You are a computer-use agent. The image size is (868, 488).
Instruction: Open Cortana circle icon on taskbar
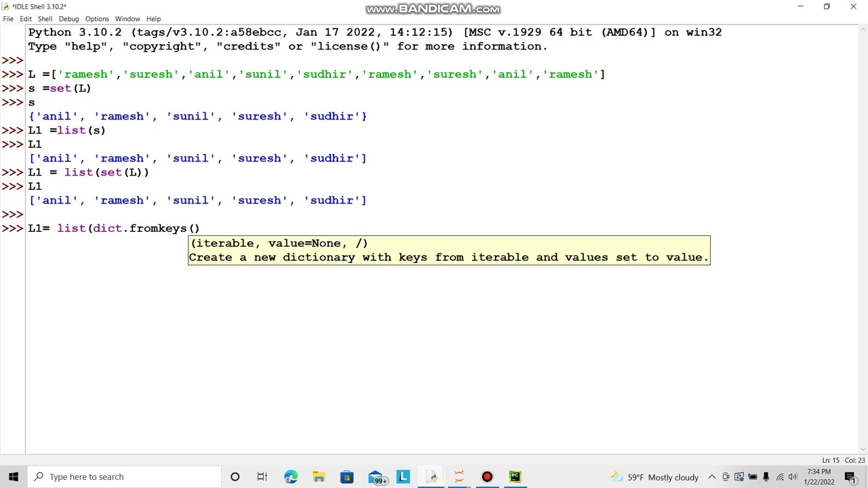235,476
